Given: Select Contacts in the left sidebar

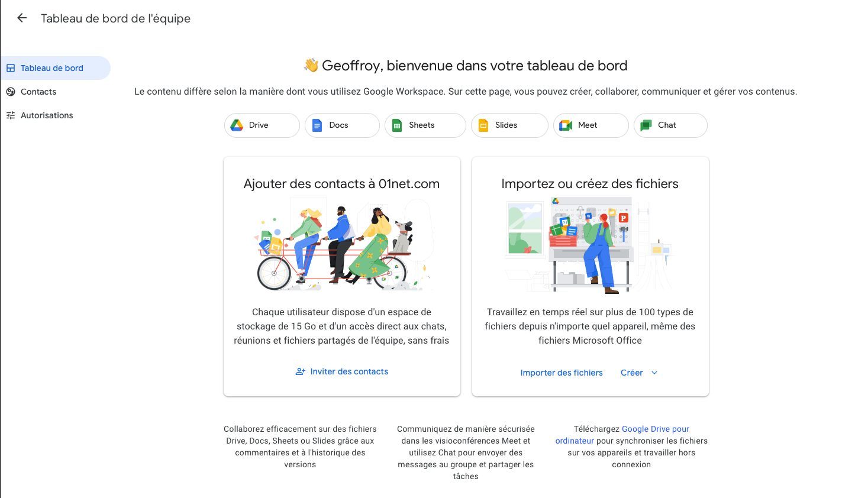Looking at the screenshot, I should click(38, 92).
